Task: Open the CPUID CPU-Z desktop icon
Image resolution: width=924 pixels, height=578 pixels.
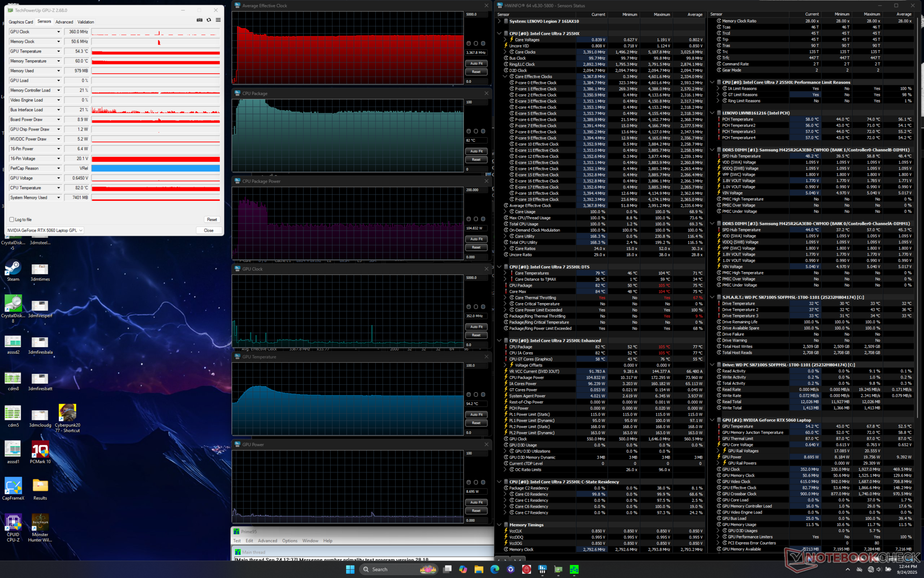Action: (13, 522)
